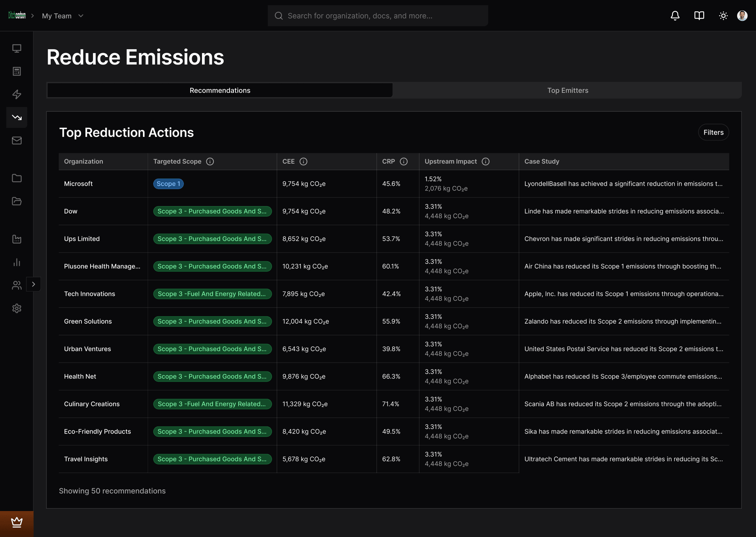Show info for CRP column
The height and width of the screenshot is (537, 756).
click(x=404, y=162)
